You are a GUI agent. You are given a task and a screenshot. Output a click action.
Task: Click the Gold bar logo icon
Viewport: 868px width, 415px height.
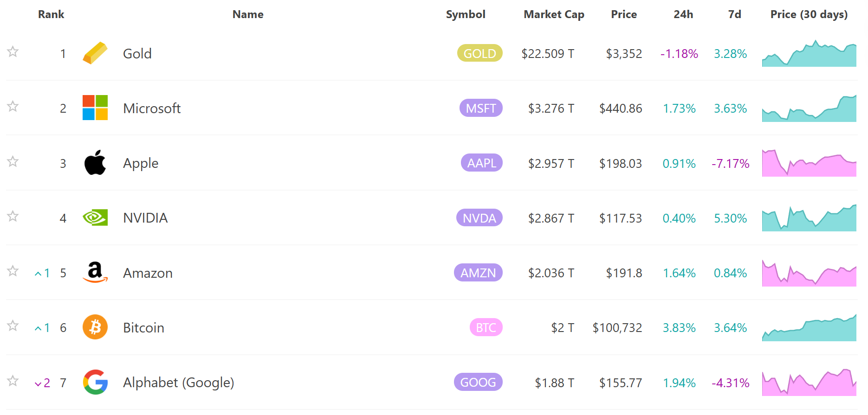[95, 53]
